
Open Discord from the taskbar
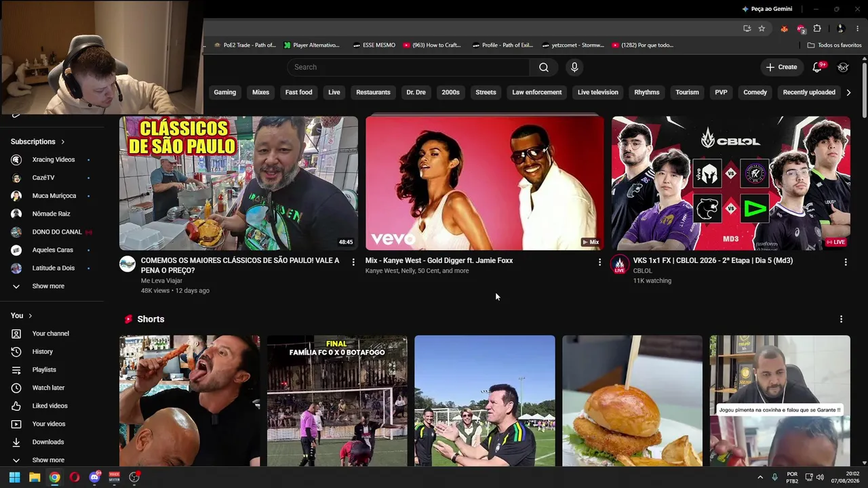[94, 477]
